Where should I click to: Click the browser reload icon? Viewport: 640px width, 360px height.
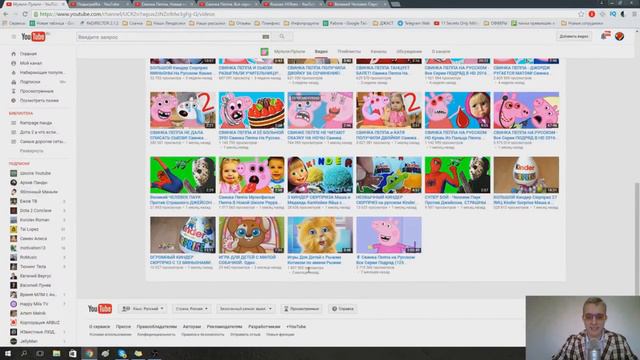pyautogui.click(x=25, y=14)
